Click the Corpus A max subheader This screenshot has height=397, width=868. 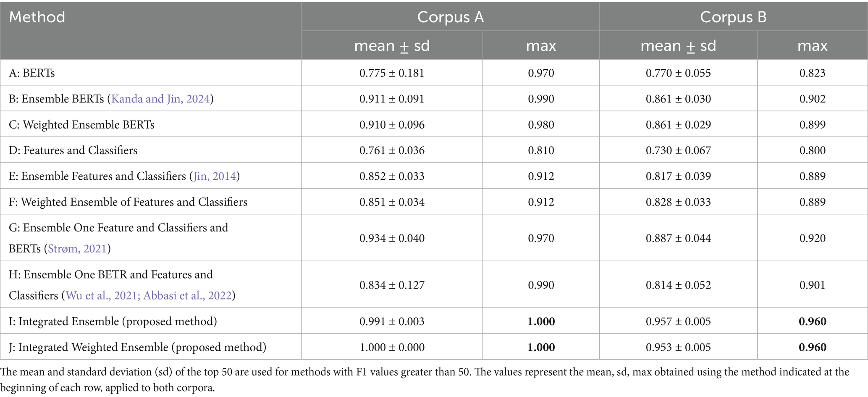[x=541, y=46]
